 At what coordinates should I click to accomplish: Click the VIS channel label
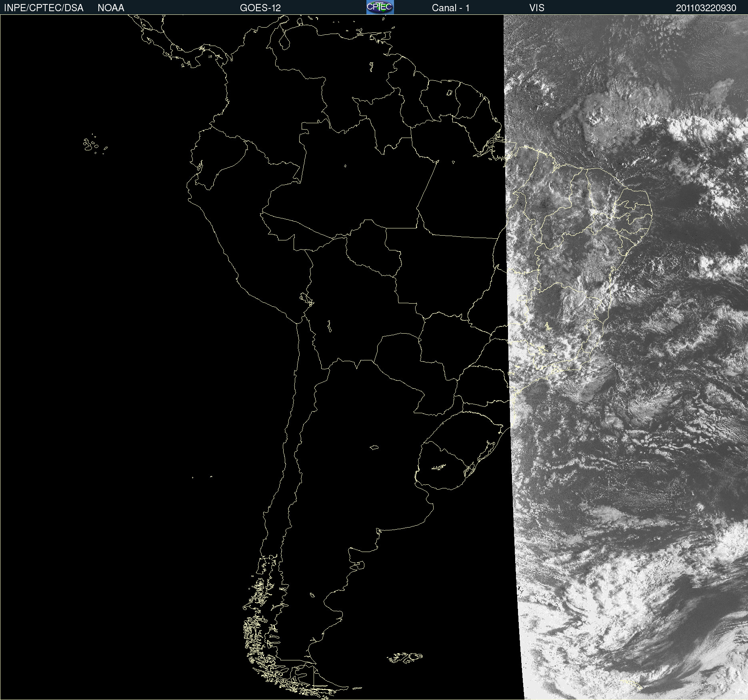(537, 8)
